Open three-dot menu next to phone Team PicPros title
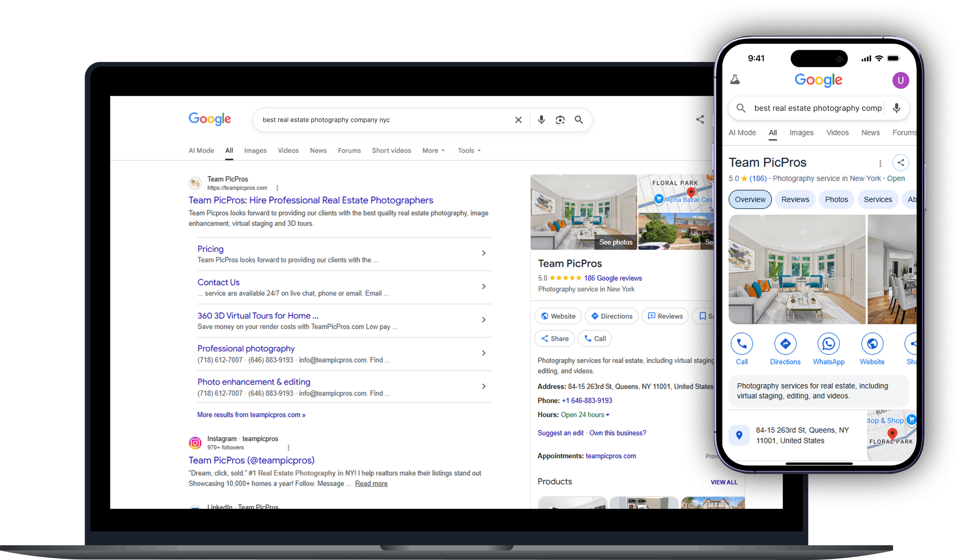 [x=880, y=164]
